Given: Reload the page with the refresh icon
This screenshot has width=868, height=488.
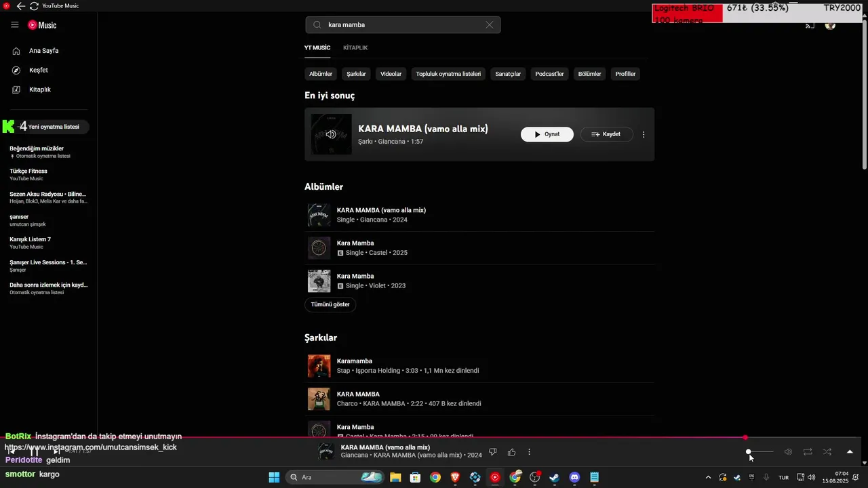Looking at the screenshot, I should tap(34, 6).
